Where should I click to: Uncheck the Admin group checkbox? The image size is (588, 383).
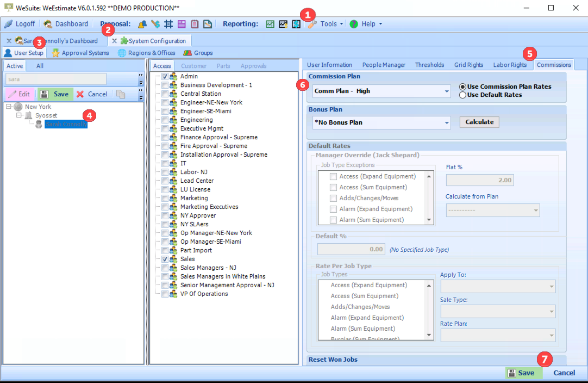point(165,76)
